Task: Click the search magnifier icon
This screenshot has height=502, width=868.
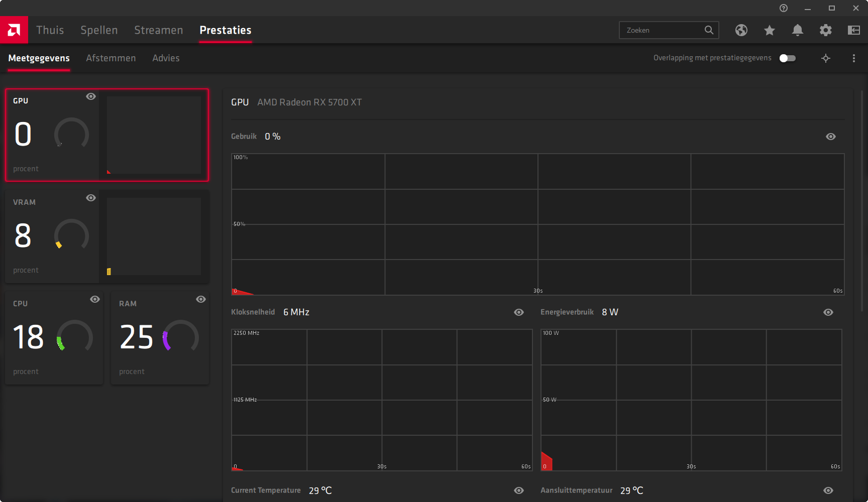Action: click(x=709, y=30)
